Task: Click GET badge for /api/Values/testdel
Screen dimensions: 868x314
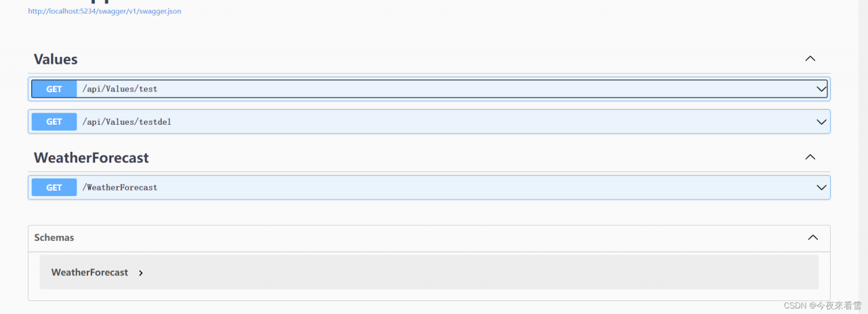Action: (x=54, y=122)
